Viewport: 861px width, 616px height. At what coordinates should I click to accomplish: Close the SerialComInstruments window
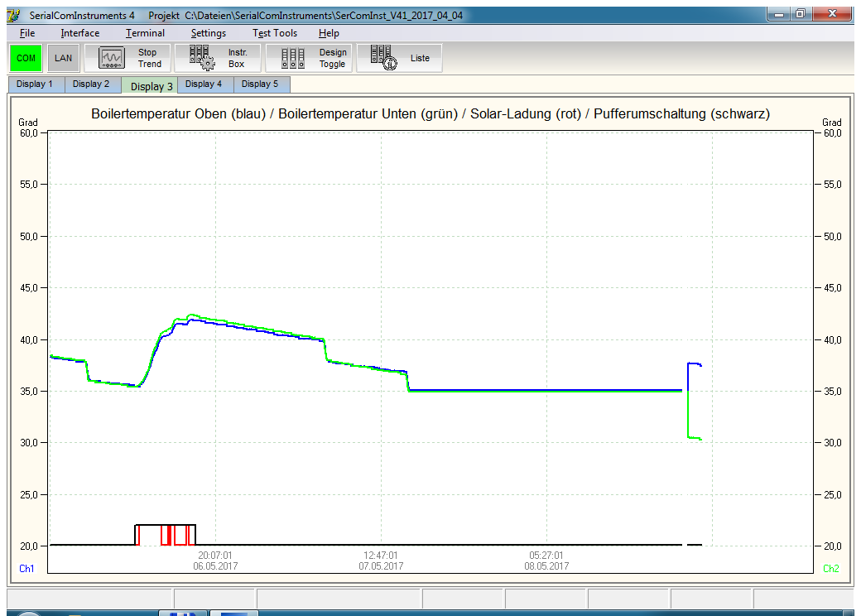coord(832,14)
